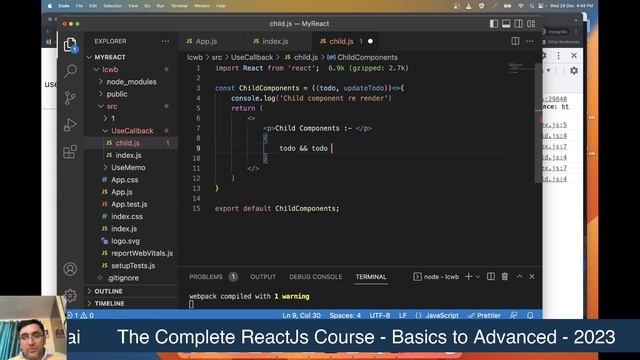Split the terminal panel
The height and width of the screenshot is (360, 640).
(x=491, y=276)
